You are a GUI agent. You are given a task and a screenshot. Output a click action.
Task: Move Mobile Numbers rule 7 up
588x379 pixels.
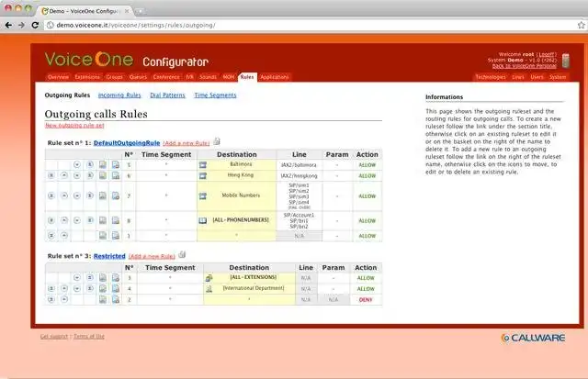point(64,195)
